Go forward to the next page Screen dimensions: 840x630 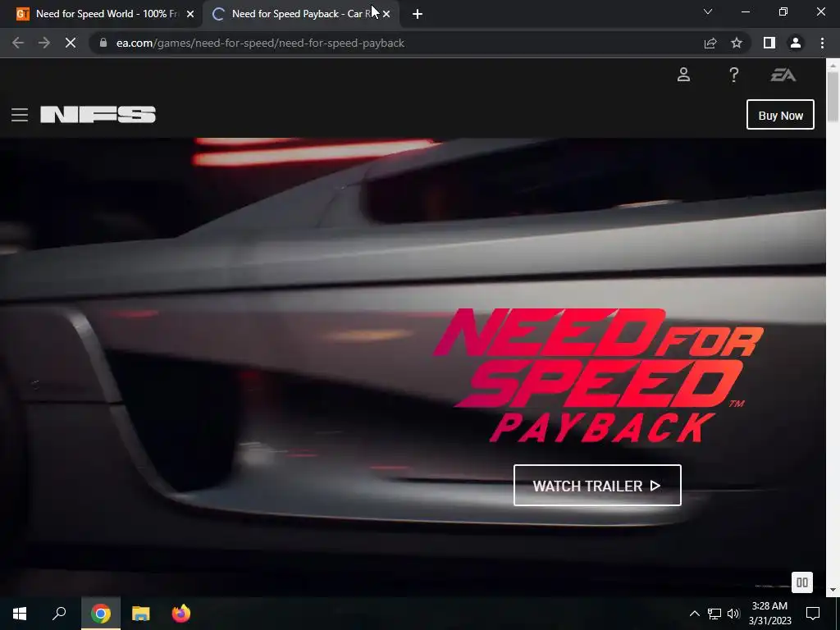pos(44,43)
